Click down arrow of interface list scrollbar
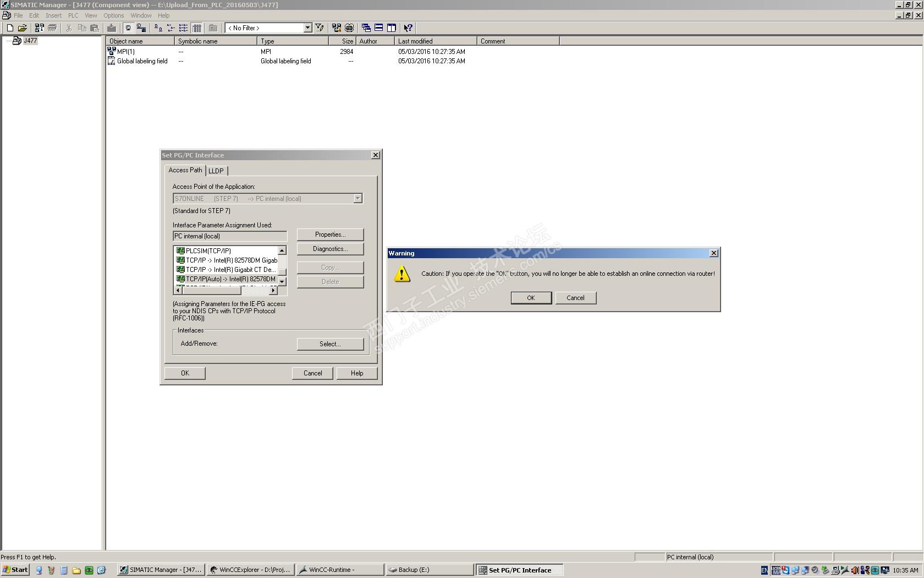Screen dimensions: 924x578 (x=282, y=282)
